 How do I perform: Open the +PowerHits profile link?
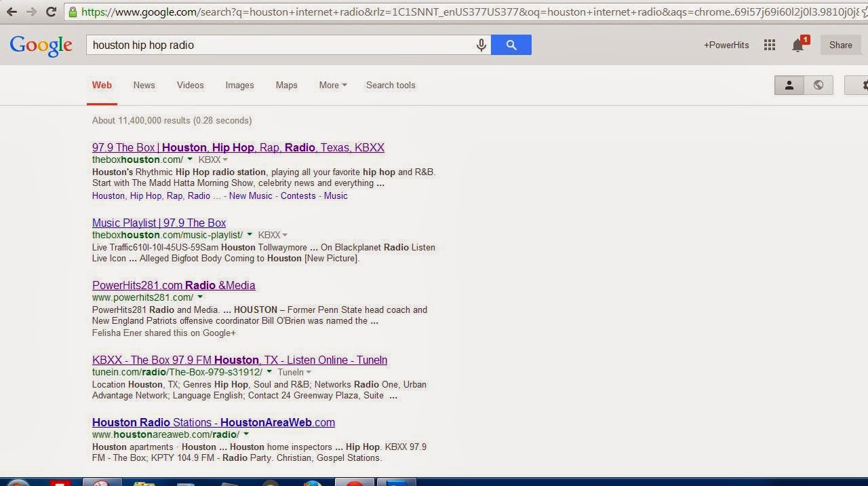pyautogui.click(x=726, y=45)
